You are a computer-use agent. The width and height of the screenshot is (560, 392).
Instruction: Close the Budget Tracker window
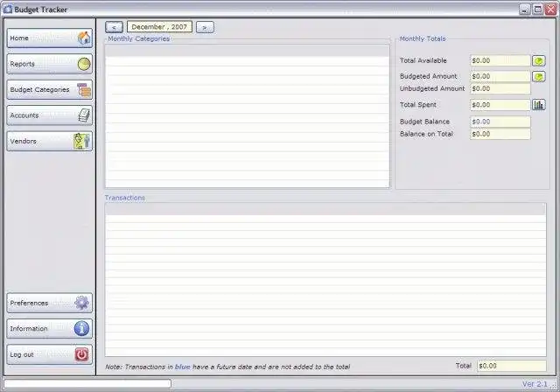(x=550, y=10)
